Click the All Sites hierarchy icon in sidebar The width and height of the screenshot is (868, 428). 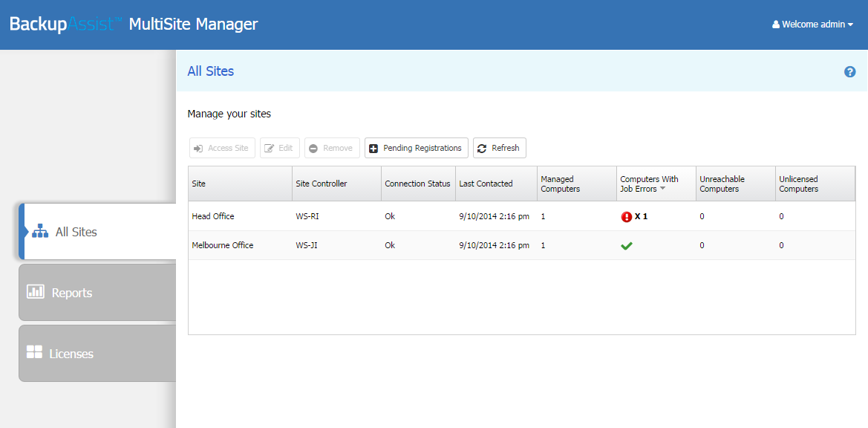[x=40, y=232]
